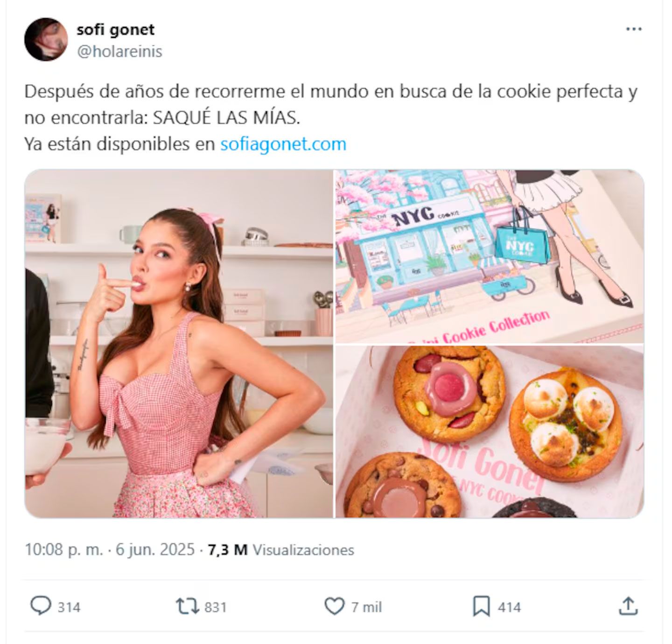This screenshot has height=644, width=672.
Task: Click the 7,3 M Visualizaciones count
Action: click(x=281, y=550)
